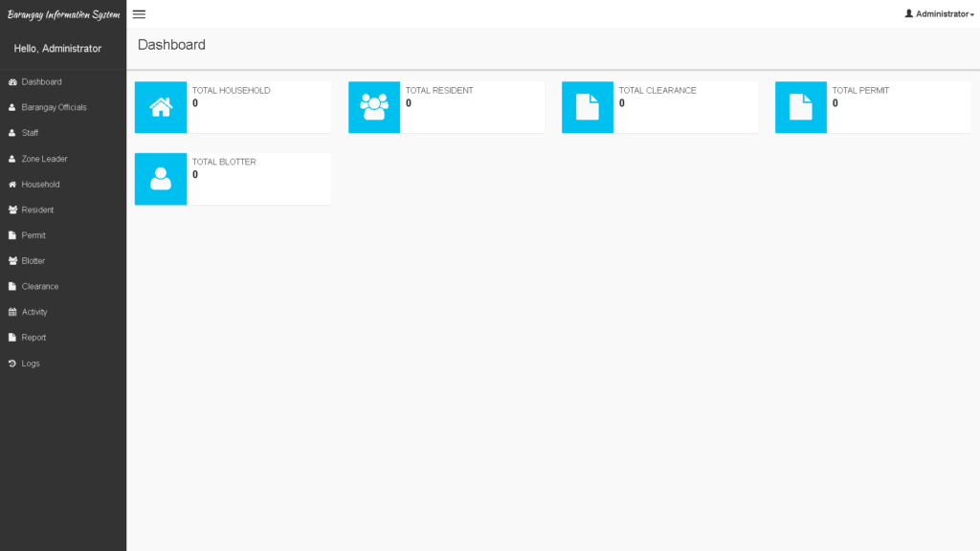
Task: Click the person icon on the Total Blotter card
Action: coord(160,179)
